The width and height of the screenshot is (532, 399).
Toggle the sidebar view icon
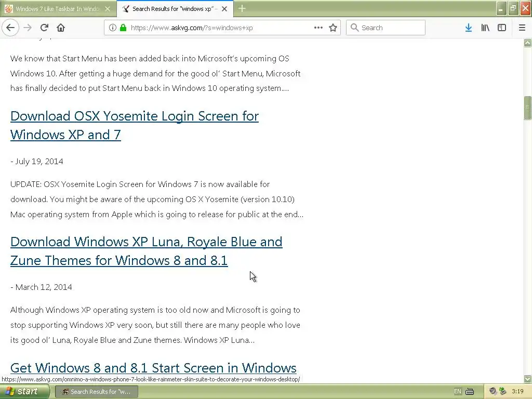(x=502, y=28)
